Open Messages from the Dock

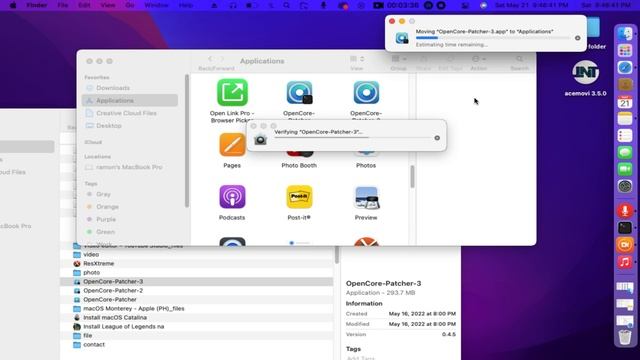point(625,153)
